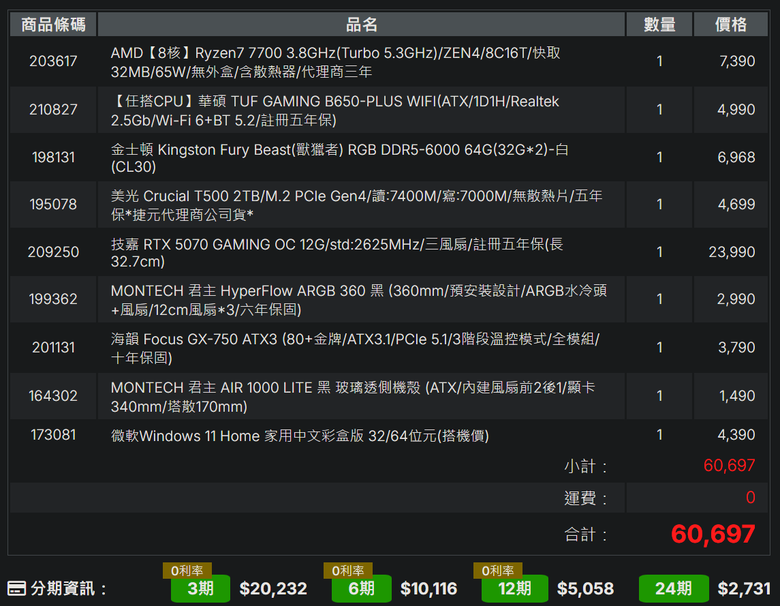Click the 小計 label
Image resolution: width=780 pixels, height=606 pixels.
tap(585, 466)
